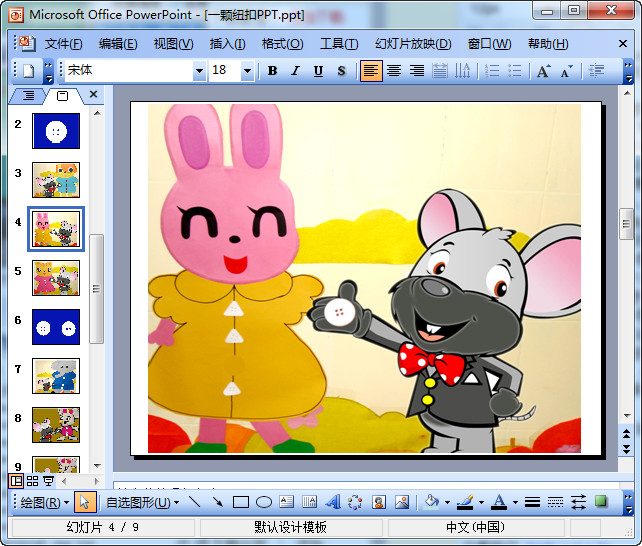Image resolution: width=642 pixels, height=546 pixels.
Task: Switch to slide sorter view
Action: click(33, 481)
